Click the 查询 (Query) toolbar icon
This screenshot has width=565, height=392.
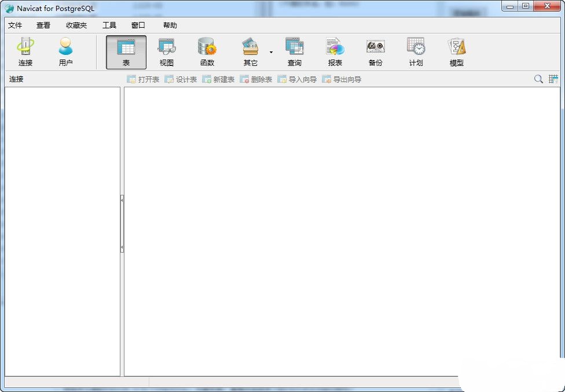pyautogui.click(x=294, y=52)
